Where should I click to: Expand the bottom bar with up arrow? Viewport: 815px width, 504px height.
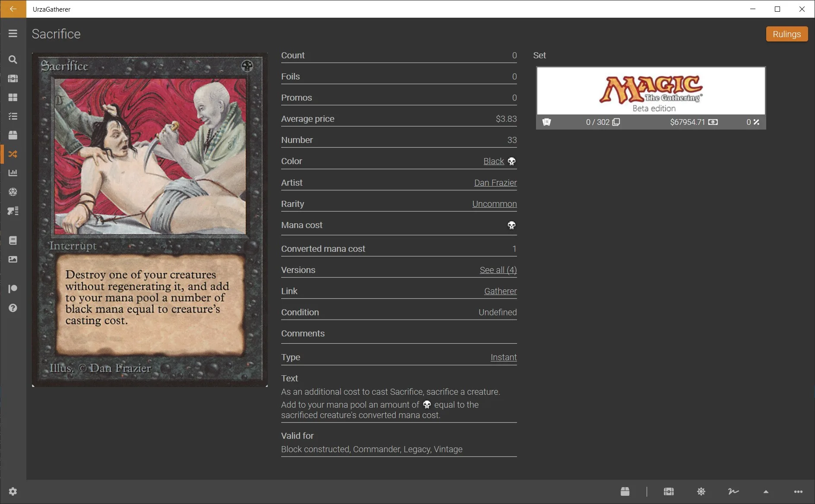(766, 491)
